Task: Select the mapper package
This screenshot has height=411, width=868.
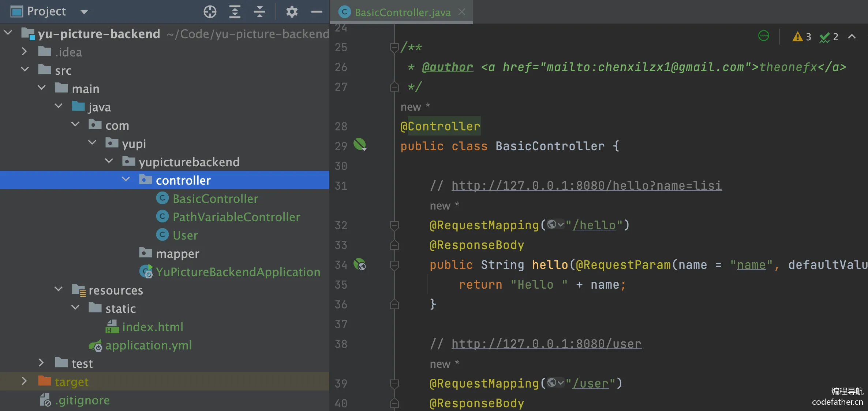Action: point(177,253)
